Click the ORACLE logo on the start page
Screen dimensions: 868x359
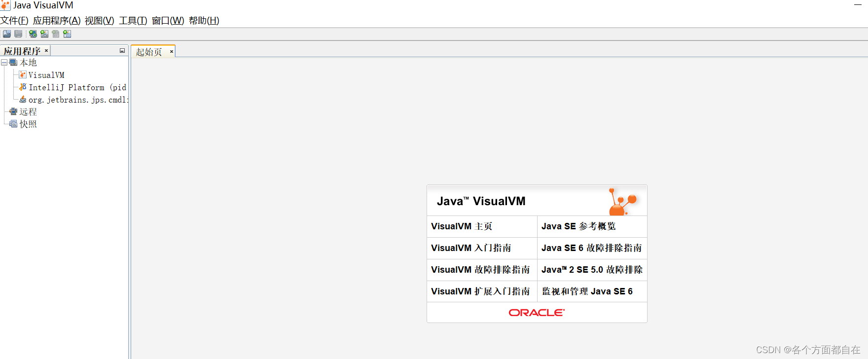537,313
